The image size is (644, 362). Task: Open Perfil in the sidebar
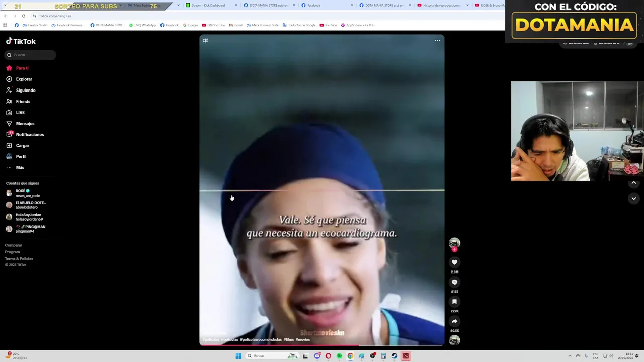click(x=16, y=156)
